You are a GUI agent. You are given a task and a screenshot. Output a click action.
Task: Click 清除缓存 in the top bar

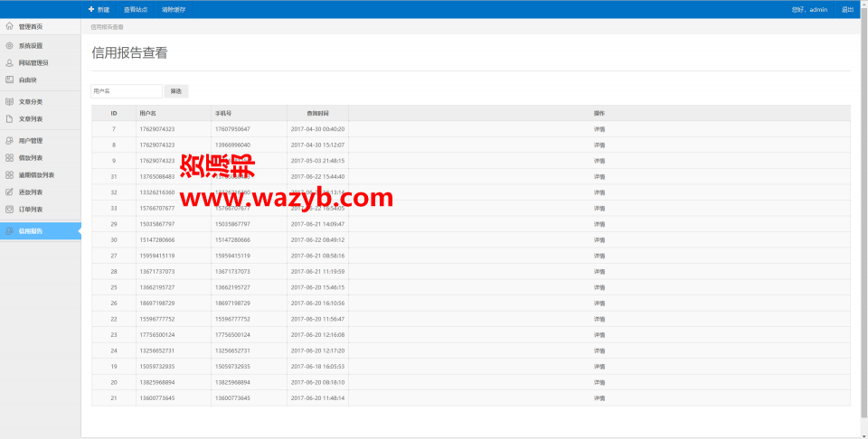pos(174,9)
